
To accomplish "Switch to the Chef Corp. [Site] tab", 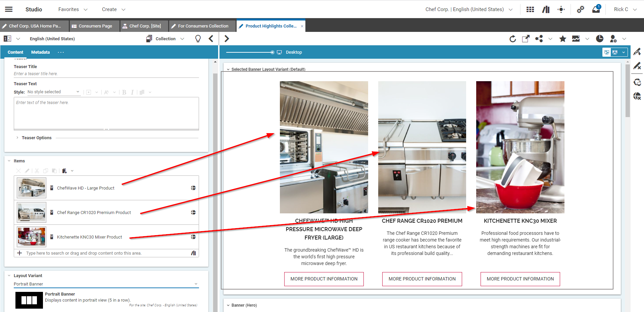I will tap(144, 26).
